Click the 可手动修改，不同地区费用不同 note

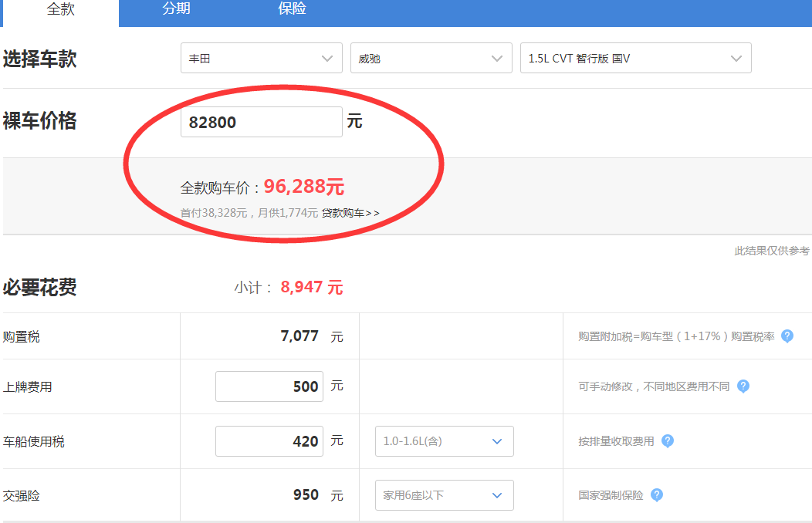point(654,386)
